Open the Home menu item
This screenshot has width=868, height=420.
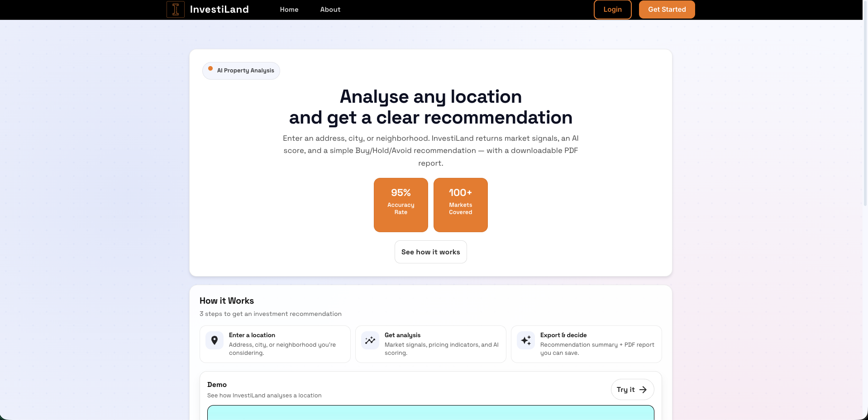pyautogui.click(x=289, y=10)
